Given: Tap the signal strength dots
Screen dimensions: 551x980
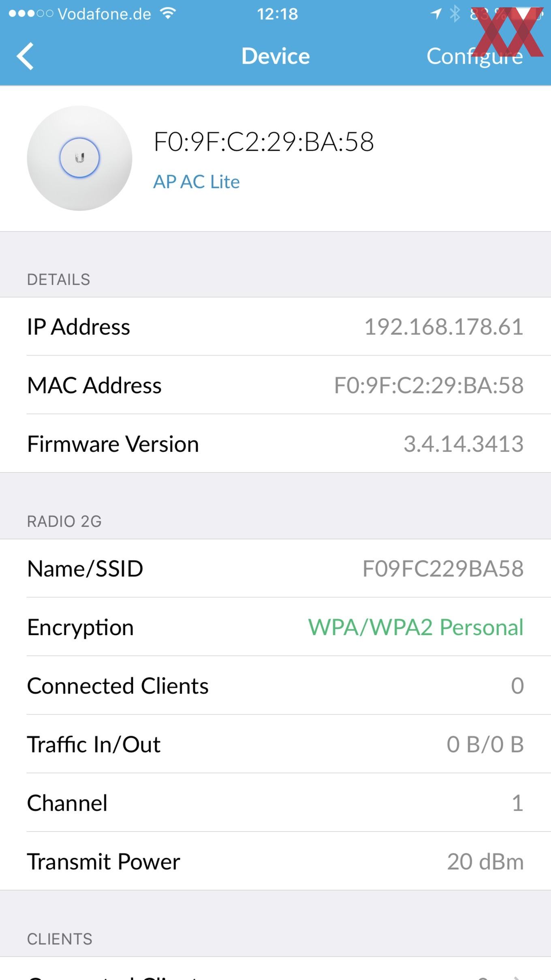Looking at the screenshot, I should [x=30, y=14].
